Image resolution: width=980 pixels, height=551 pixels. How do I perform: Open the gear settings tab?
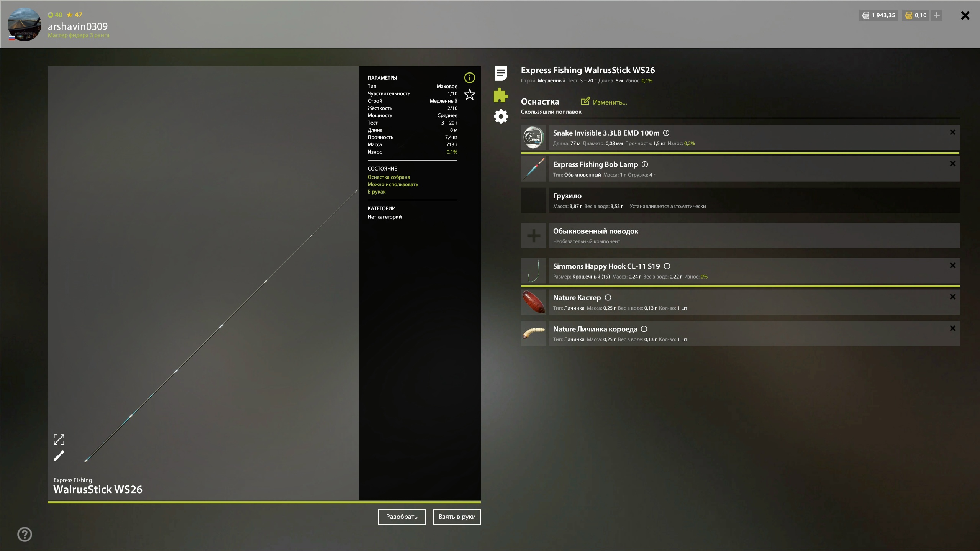(501, 116)
